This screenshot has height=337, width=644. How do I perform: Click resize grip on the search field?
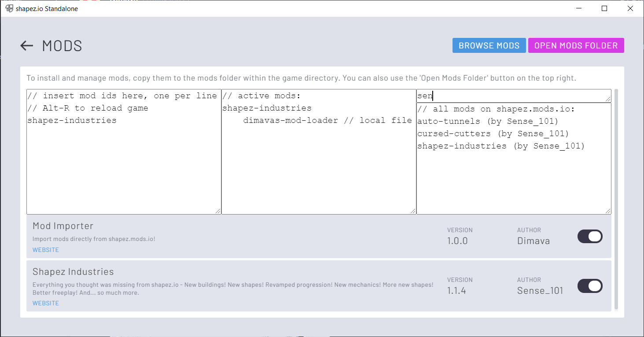click(x=608, y=100)
